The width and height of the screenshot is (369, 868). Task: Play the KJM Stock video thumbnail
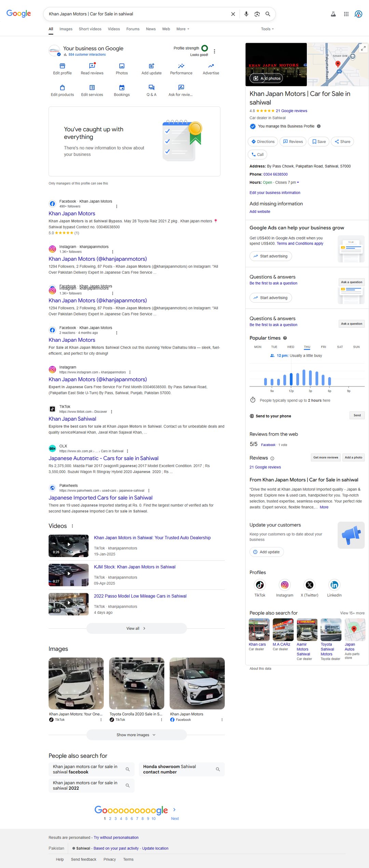pos(68,575)
